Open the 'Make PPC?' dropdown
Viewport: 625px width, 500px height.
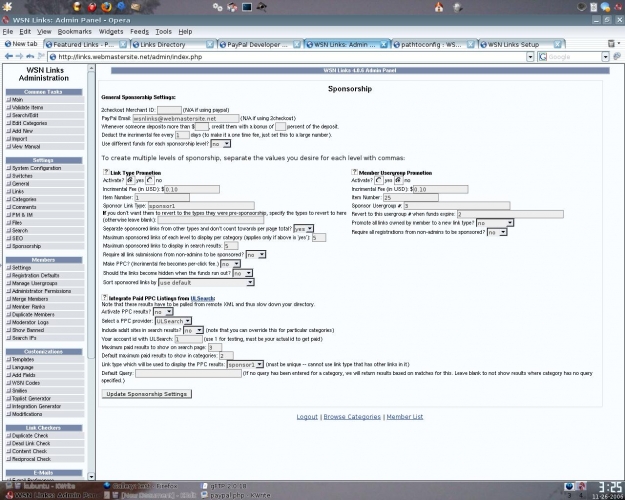pos(229,264)
